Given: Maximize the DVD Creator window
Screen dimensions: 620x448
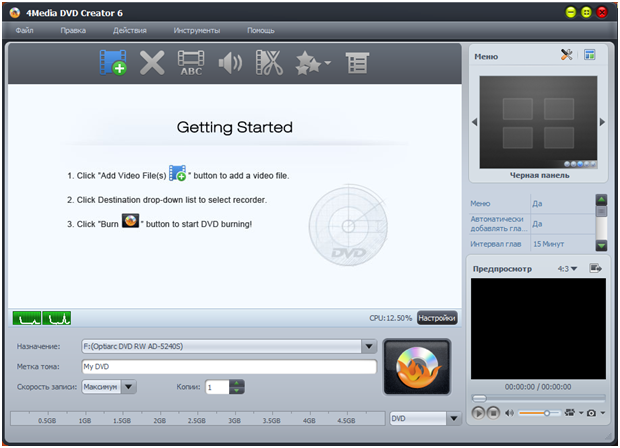Looking at the screenshot, I should (x=586, y=13).
